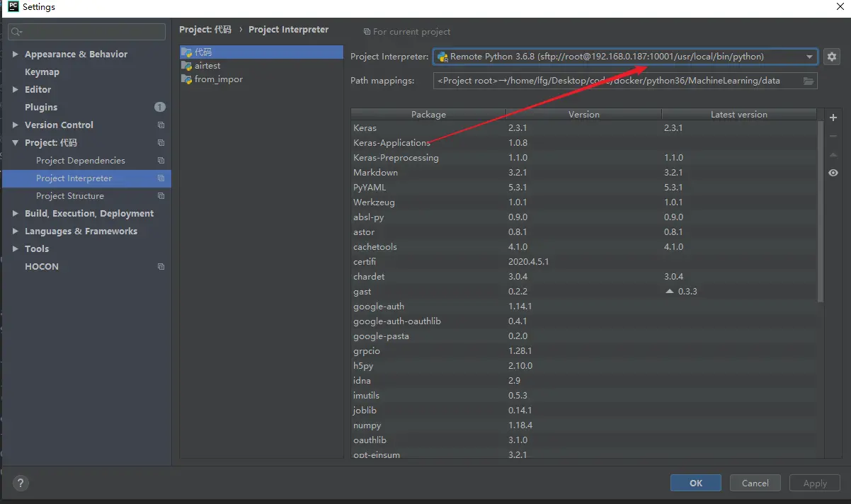The height and width of the screenshot is (504, 851).
Task: Expand Appearance & Behavior section
Action: click(x=16, y=55)
